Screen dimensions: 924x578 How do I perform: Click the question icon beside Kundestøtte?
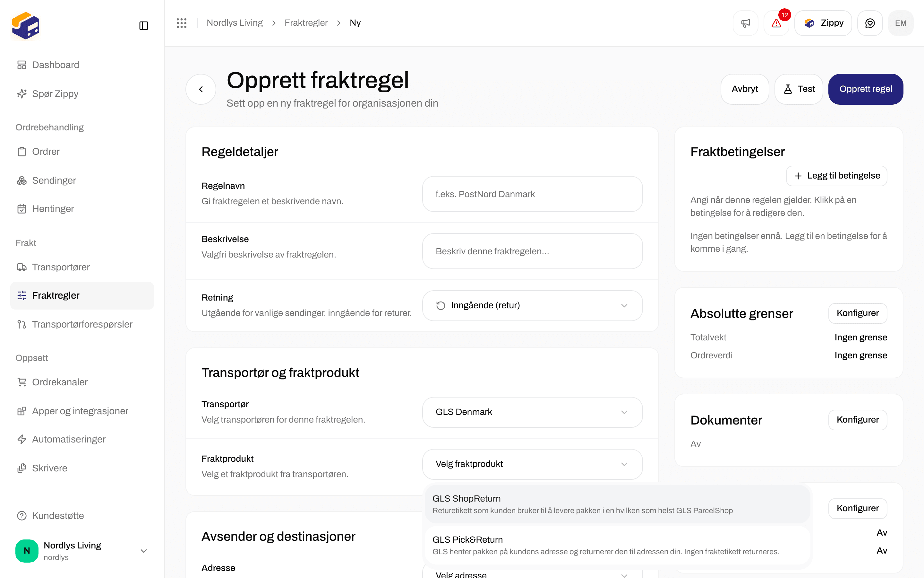[x=22, y=516]
